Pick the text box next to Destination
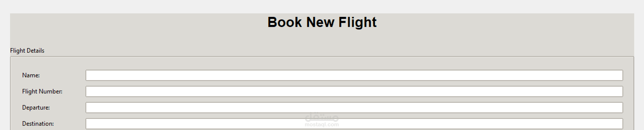 (x=354, y=124)
